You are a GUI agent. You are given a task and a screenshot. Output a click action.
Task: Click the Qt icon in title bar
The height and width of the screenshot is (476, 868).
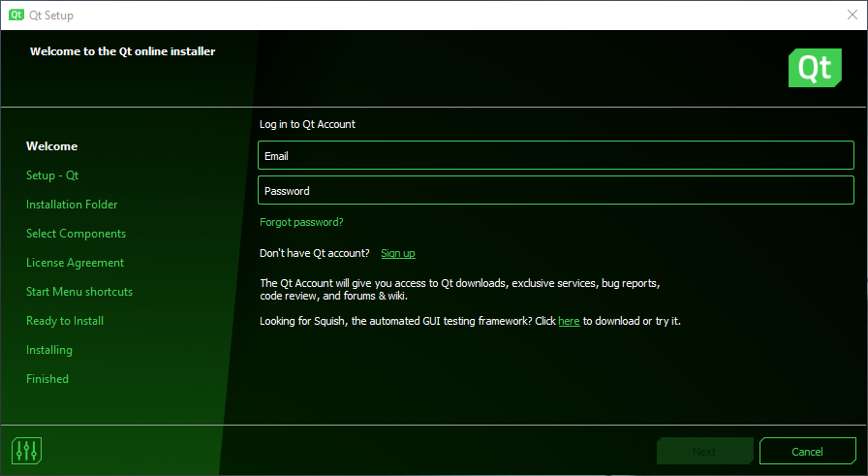[x=16, y=15]
